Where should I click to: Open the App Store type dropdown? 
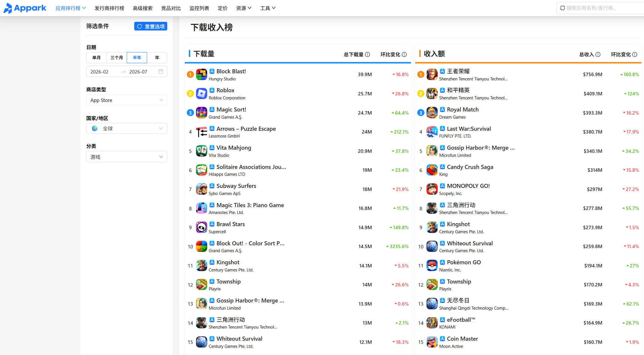[x=127, y=100]
